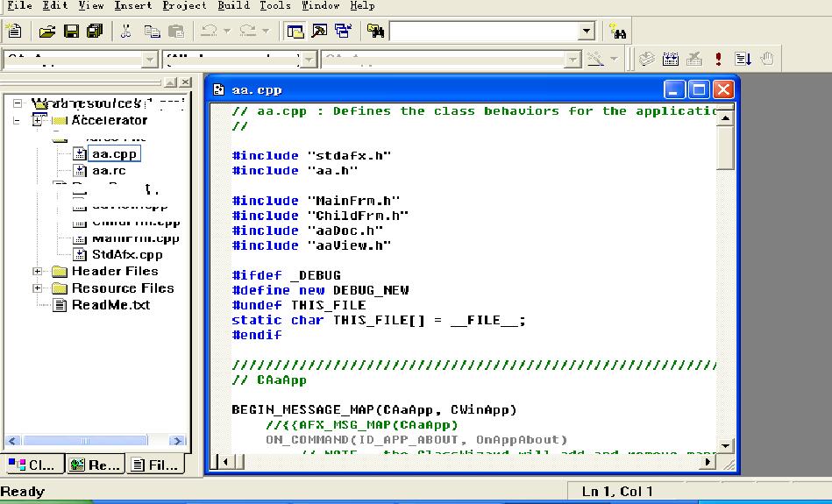Switch to the ClassView tab
Screen dimensions: 832x504
32,465
